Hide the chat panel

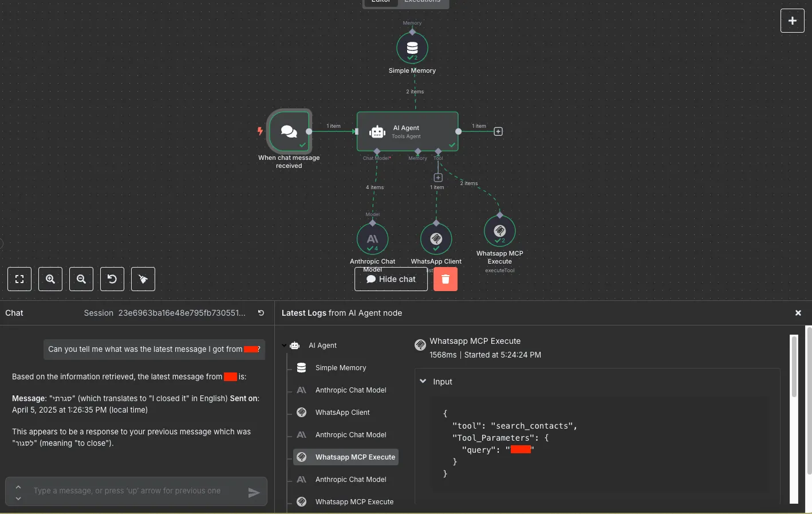[391, 279]
